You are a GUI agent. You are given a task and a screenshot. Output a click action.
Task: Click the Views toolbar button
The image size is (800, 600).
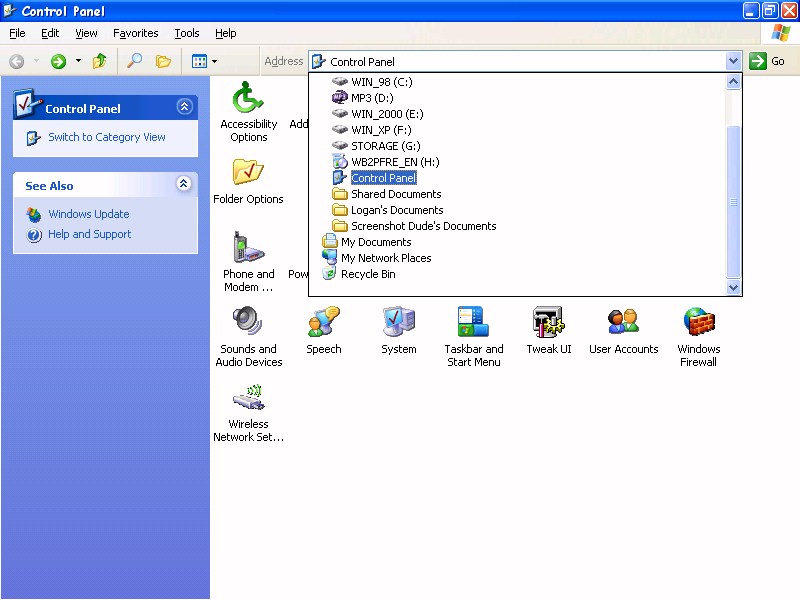[199, 62]
